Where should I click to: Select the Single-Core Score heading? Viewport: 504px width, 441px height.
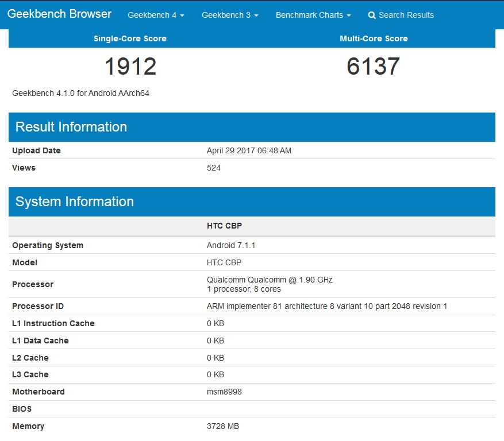[130, 38]
